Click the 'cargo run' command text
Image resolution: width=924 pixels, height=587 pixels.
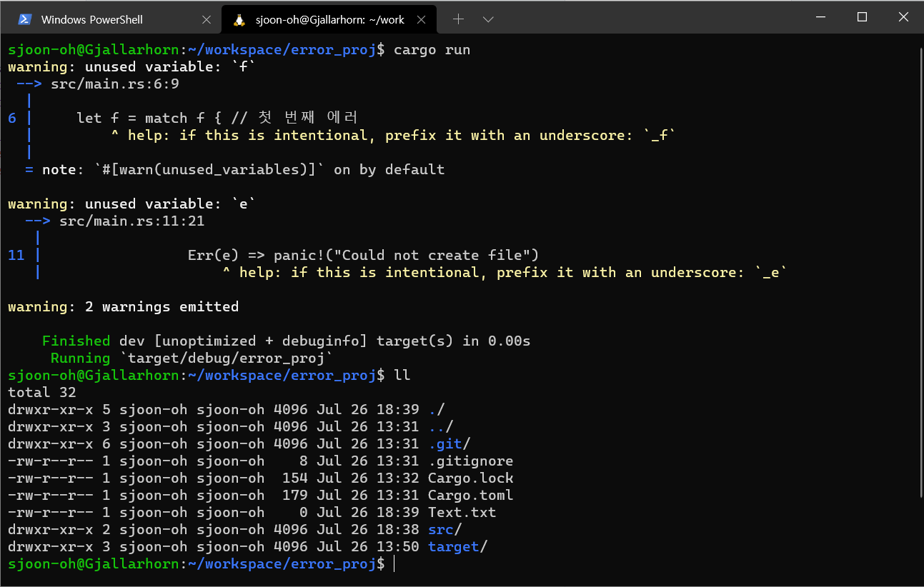[x=432, y=49]
